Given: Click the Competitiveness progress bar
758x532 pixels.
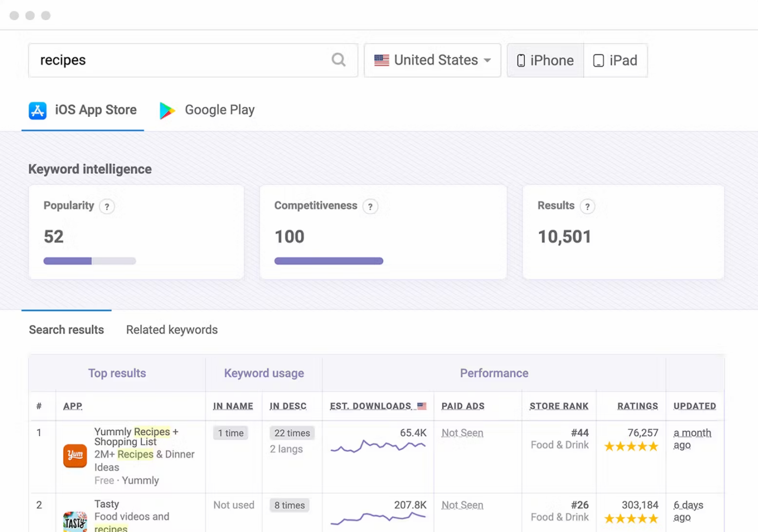Looking at the screenshot, I should pos(329,260).
